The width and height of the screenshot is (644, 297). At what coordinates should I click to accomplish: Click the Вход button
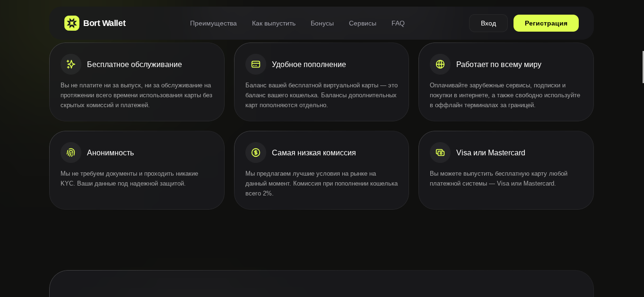pyautogui.click(x=488, y=23)
